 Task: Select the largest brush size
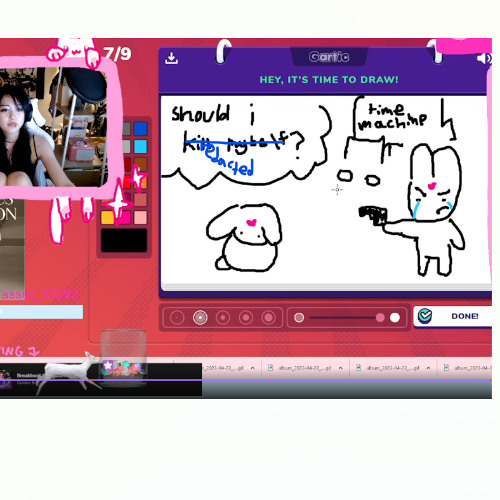(x=269, y=318)
